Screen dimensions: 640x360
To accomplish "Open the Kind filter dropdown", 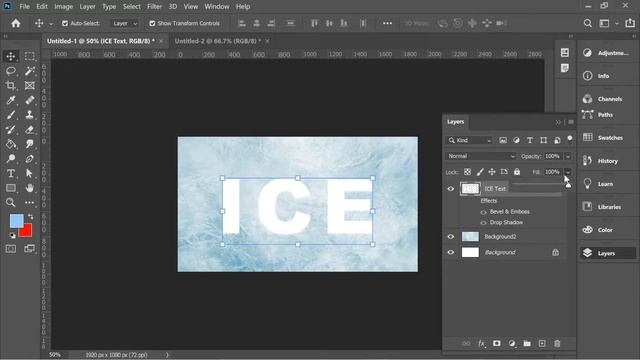I will [469, 140].
